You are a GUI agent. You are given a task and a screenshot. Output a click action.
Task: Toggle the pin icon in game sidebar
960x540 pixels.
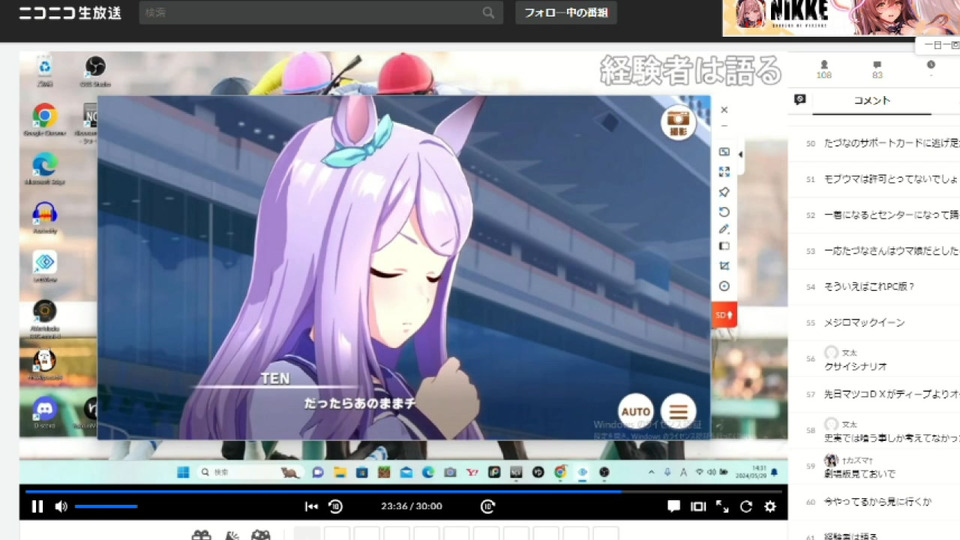coord(724,192)
